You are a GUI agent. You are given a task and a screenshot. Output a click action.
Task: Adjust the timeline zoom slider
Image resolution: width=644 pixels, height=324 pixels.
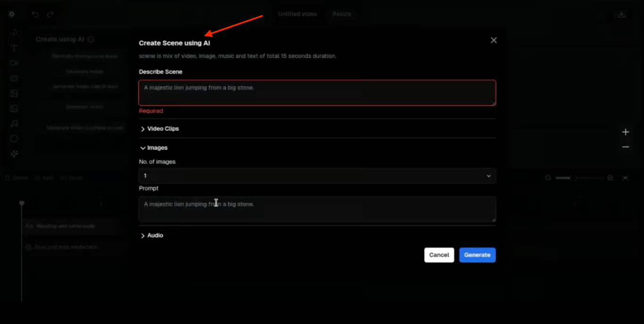point(573,178)
